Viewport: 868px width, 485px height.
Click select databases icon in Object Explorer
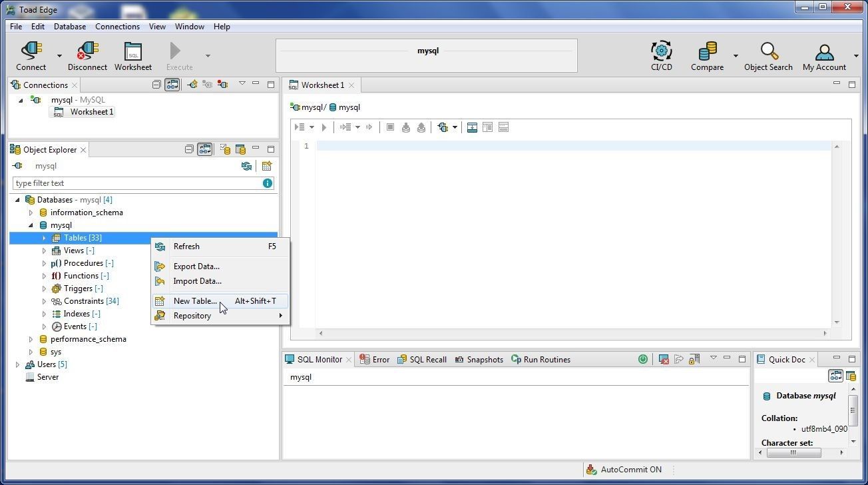tap(225, 149)
